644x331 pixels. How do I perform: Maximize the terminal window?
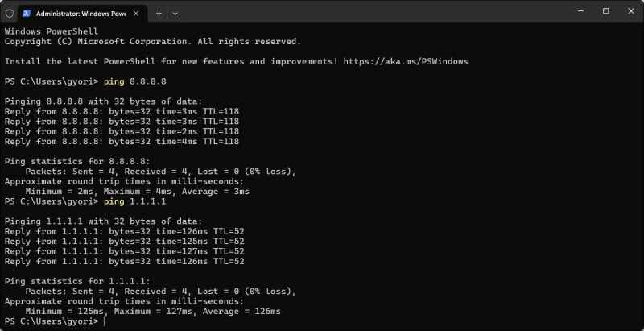pyautogui.click(x=606, y=11)
